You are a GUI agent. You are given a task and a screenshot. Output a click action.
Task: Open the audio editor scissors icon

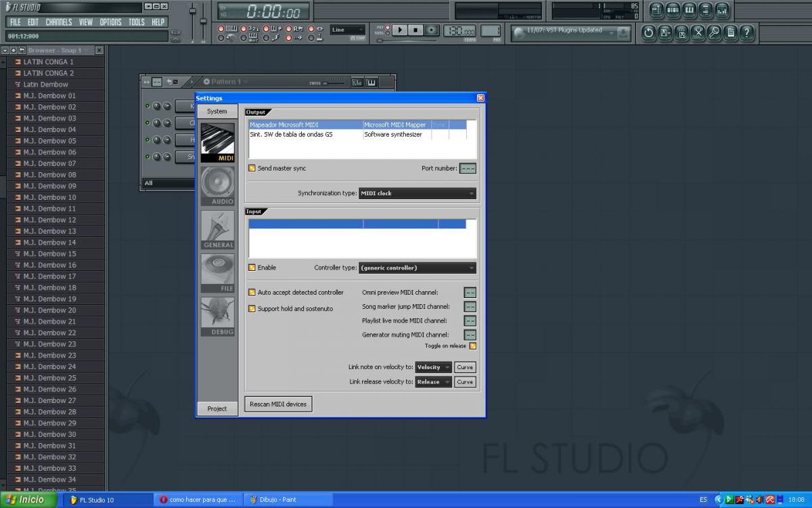(698, 33)
